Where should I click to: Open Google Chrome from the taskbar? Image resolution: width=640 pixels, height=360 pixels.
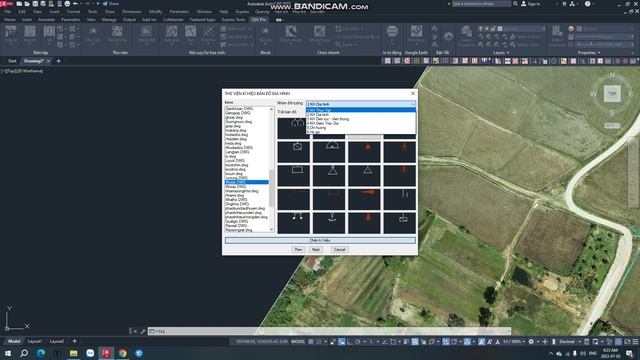coord(122,353)
